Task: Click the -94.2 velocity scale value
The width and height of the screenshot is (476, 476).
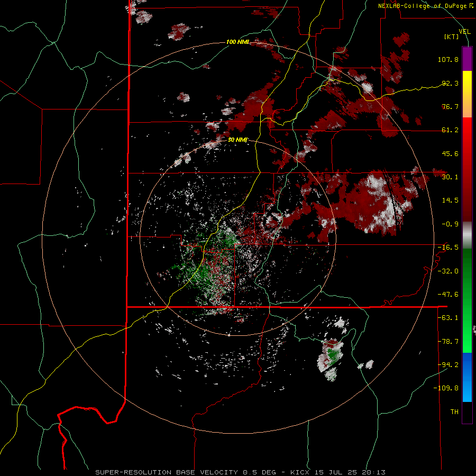Action: point(448,364)
